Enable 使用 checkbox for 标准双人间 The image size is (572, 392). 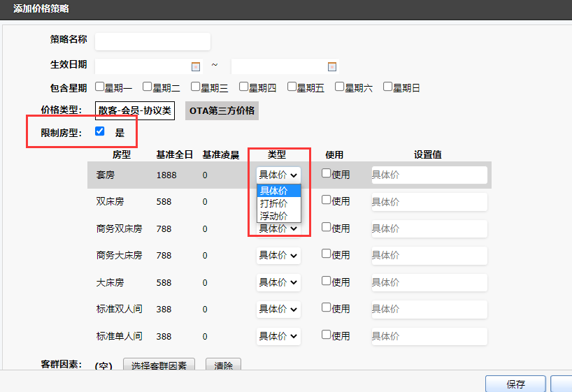click(x=326, y=307)
